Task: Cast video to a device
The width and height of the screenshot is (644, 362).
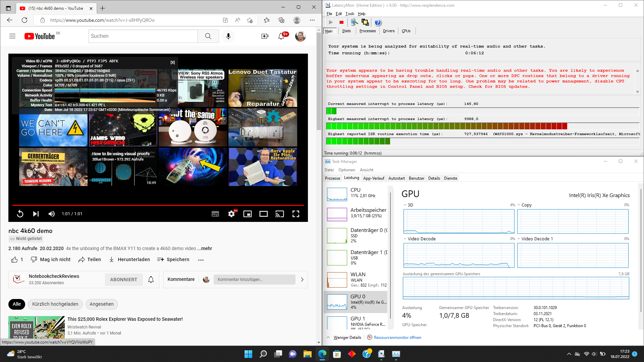Action: tap(280, 214)
